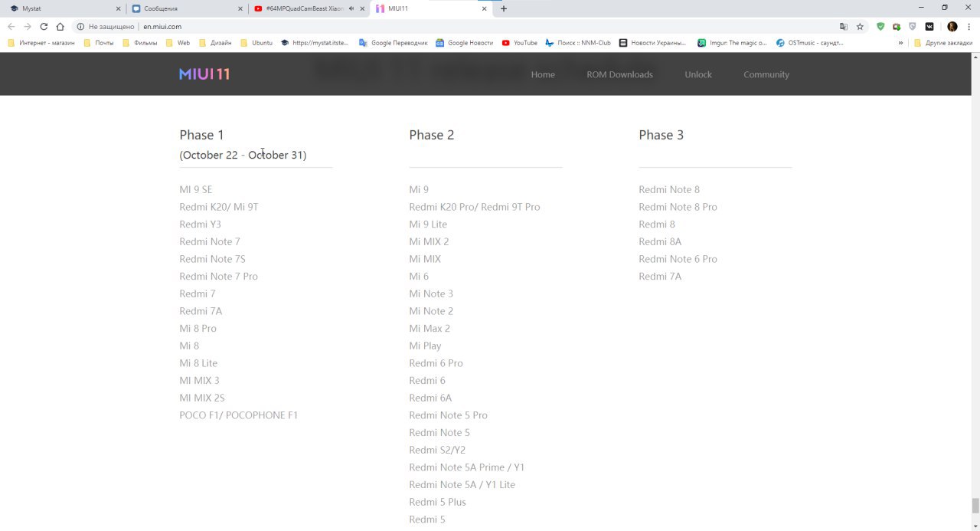Viewport: 980px width, 531px height.
Task: Open the Unlock nav link
Action: [x=698, y=74]
